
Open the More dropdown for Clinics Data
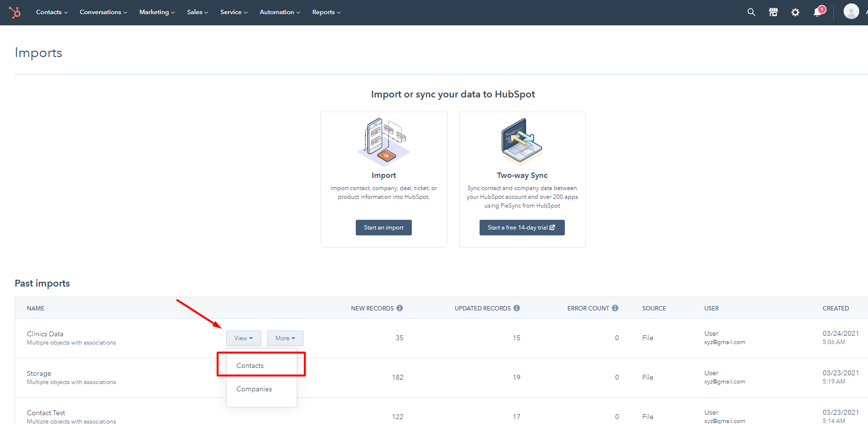tap(285, 338)
